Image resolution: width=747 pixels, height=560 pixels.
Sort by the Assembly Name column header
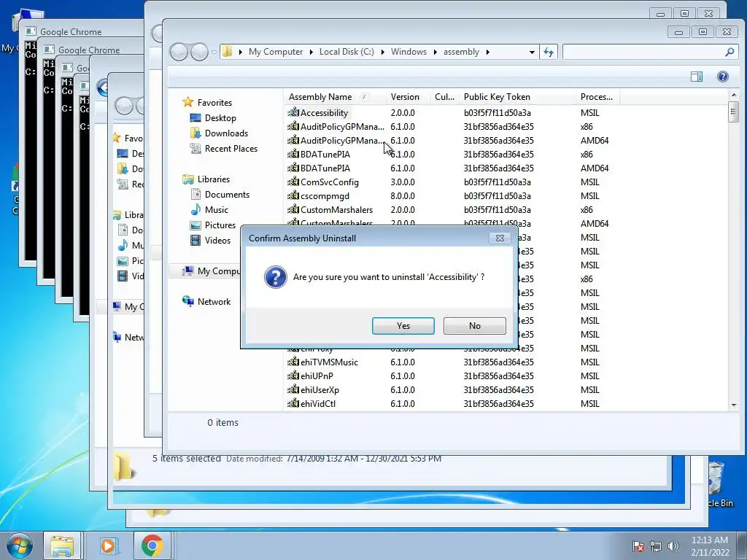334,97
